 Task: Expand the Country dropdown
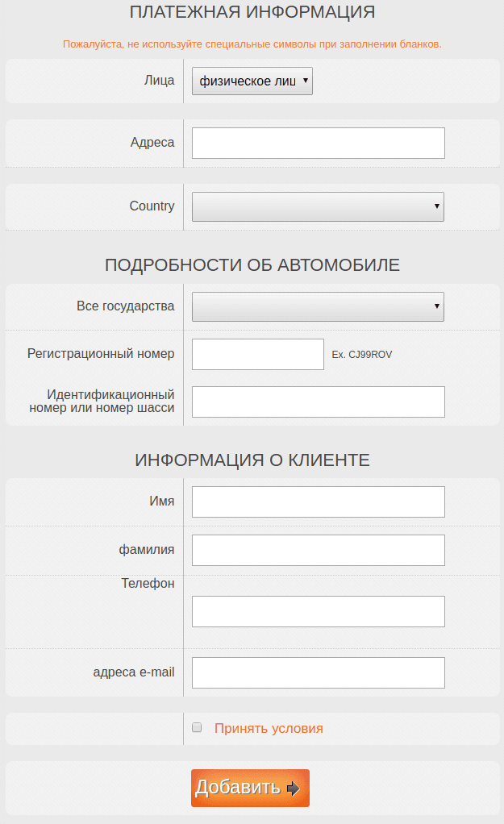[318, 206]
